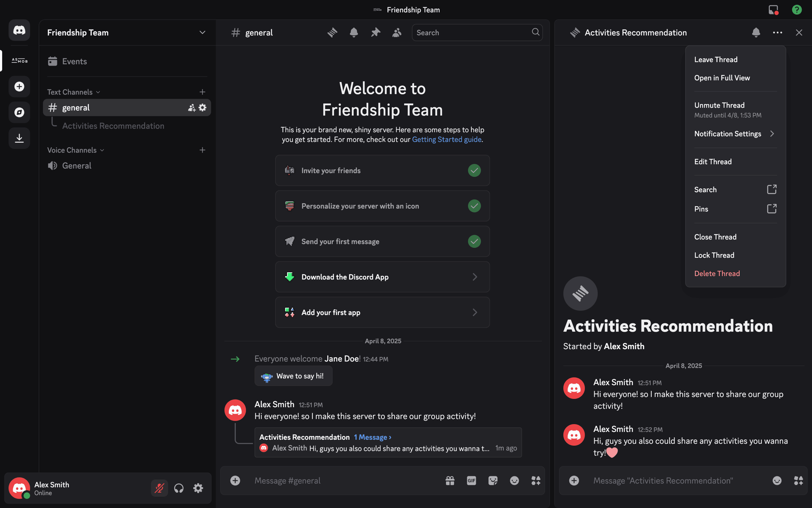Viewport: 812px width, 508px height.
Task: Click Personalize your server with an icon
Action: coord(382,206)
